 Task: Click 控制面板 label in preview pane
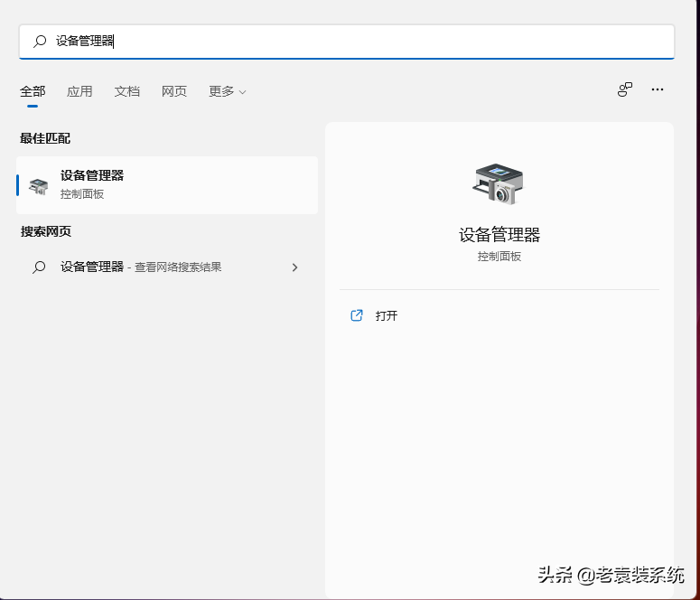pos(499,257)
